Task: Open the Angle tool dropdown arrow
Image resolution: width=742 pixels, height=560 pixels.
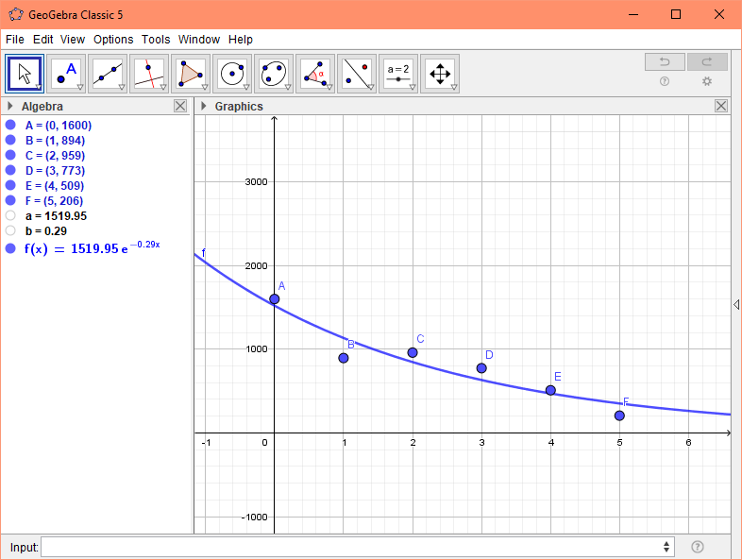Action: 329,87
